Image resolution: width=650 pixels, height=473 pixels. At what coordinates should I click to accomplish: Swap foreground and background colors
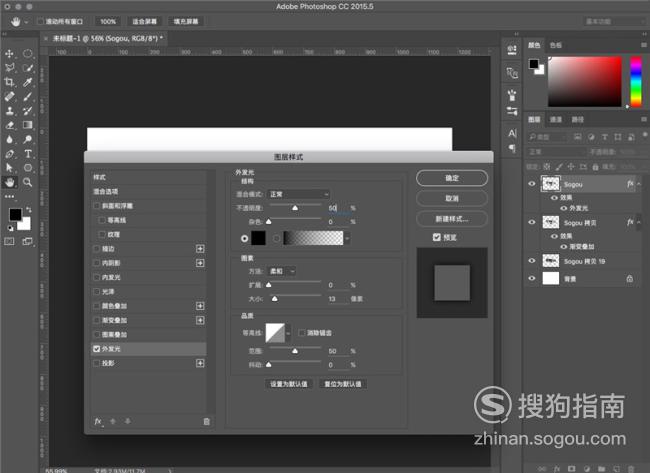(x=28, y=209)
